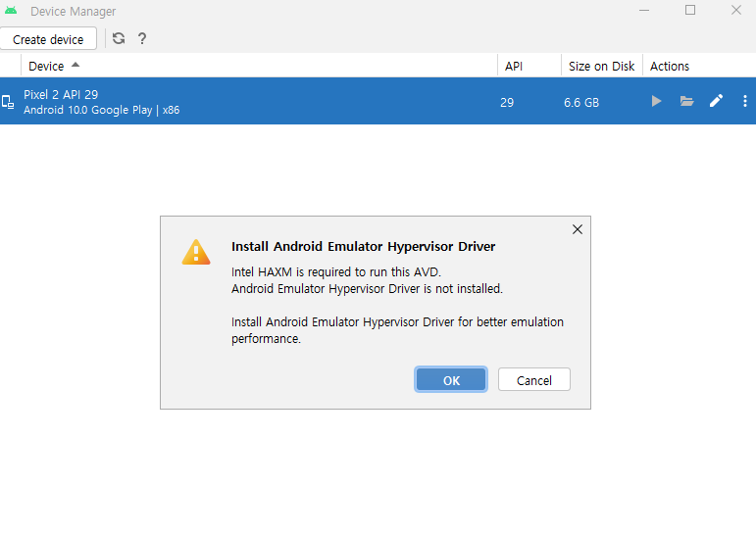The width and height of the screenshot is (756, 537).
Task: Close the install driver dialog
Action: (x=578, y=229)
